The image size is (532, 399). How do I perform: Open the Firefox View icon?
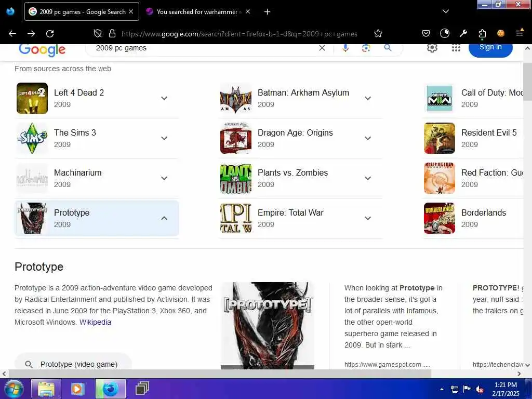pyautogui.click(x=10, y=11)
